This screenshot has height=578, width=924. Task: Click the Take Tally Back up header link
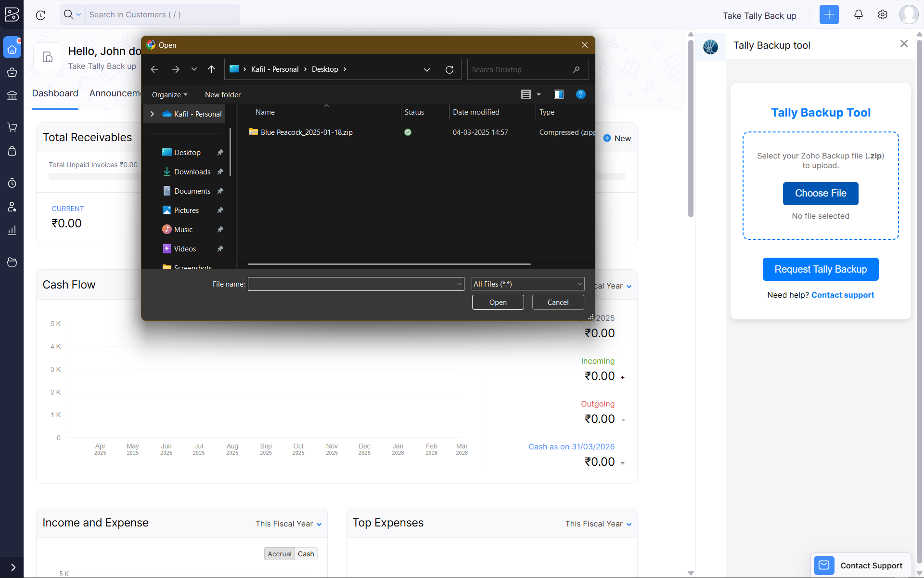pos(759,15)
